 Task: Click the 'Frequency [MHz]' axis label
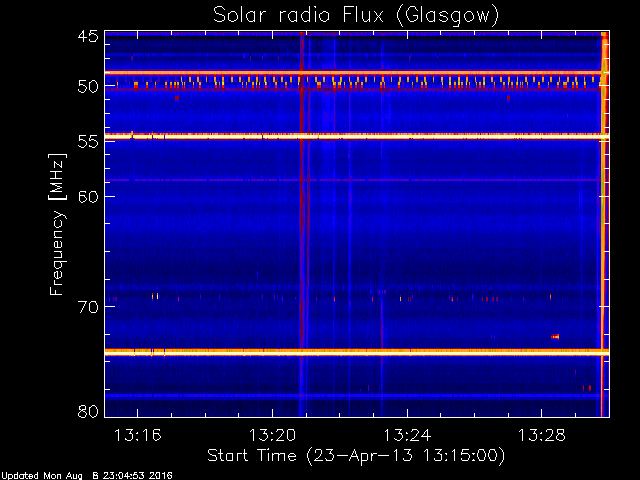(x=58, y=224)
